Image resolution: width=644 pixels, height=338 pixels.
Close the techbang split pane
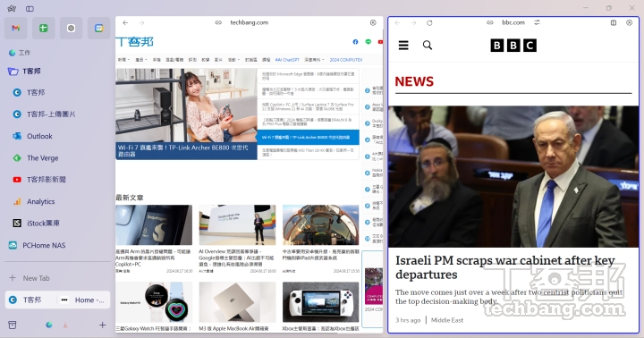373,22
